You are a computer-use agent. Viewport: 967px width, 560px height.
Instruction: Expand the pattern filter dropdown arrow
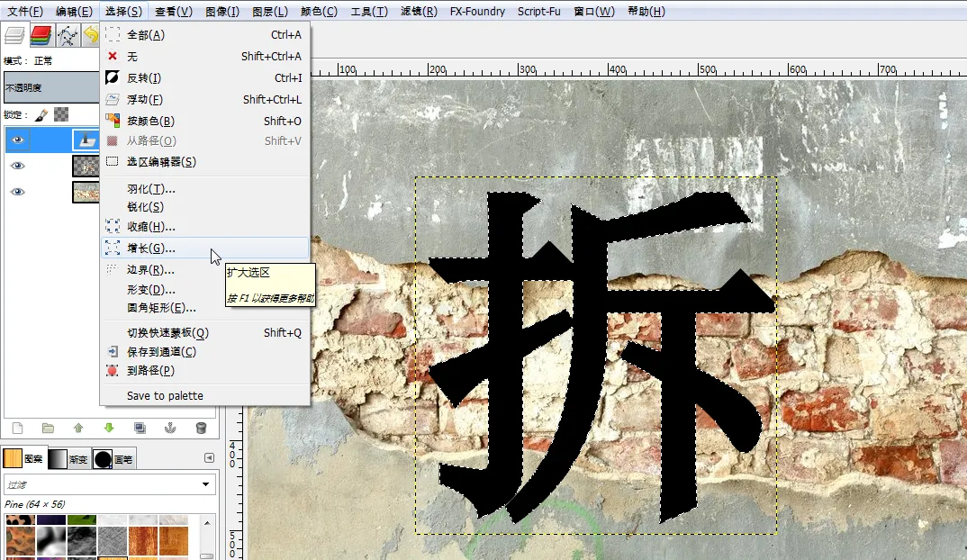[205, 484]
